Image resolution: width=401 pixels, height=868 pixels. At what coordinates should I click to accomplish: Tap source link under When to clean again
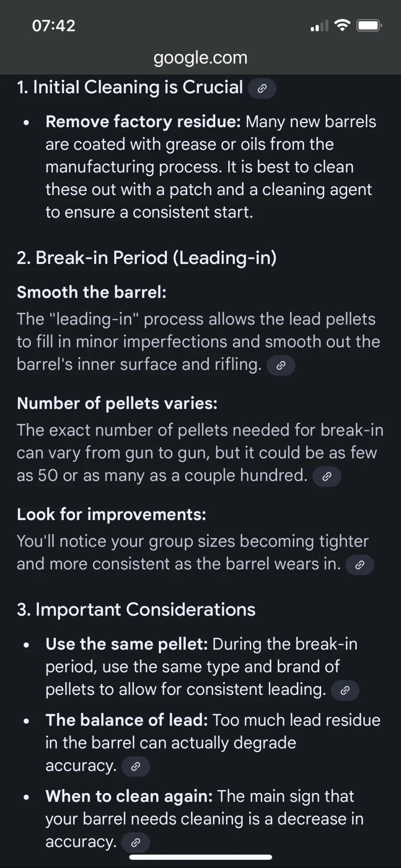135,842
